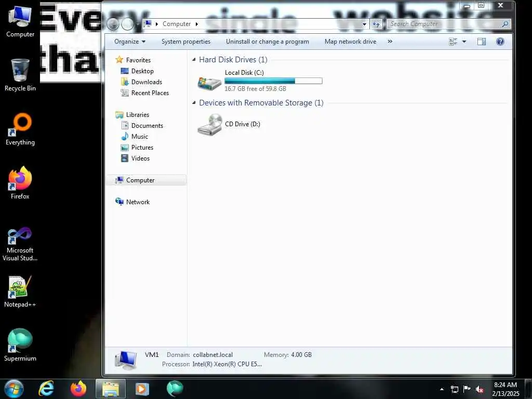The height and width of the screenshot is (399, 532).
Task: Select Libraries in the navigation pane
Action: [x=137, y=115]
